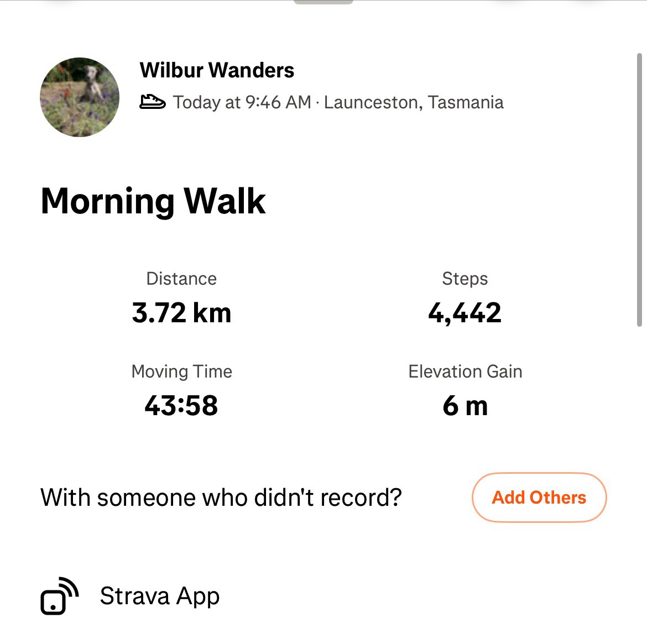The image size is (647, 644).
Task: Tap the 6 m elevation value
Action: [465, 406]
